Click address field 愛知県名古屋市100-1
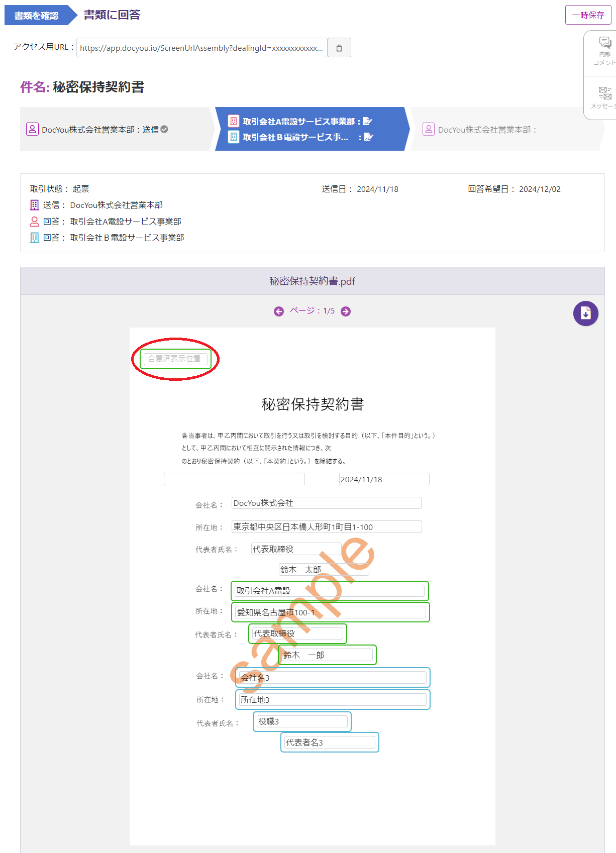 (331, 612)
